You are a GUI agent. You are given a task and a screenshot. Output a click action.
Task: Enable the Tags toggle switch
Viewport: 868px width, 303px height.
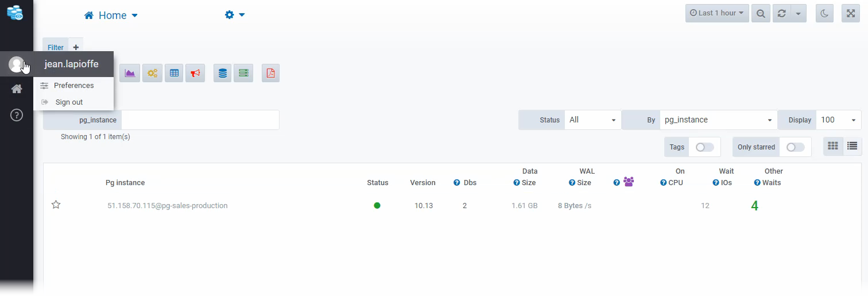(704, 147)
